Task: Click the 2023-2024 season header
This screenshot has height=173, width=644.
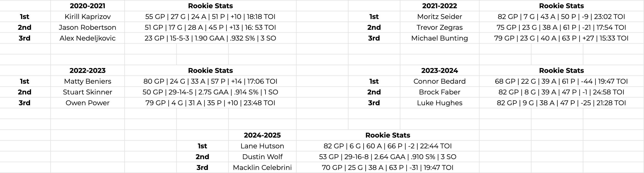Action: click(439, 71)
